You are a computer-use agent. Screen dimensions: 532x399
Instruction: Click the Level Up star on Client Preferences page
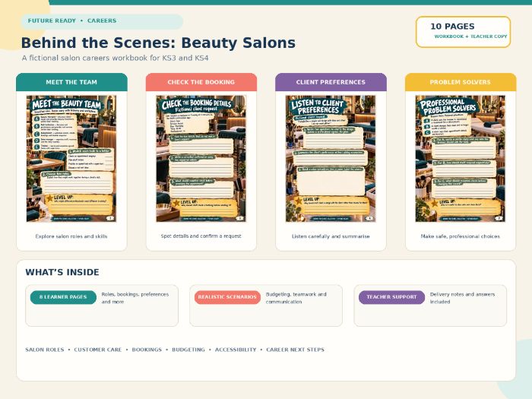(x=298, y=201)
